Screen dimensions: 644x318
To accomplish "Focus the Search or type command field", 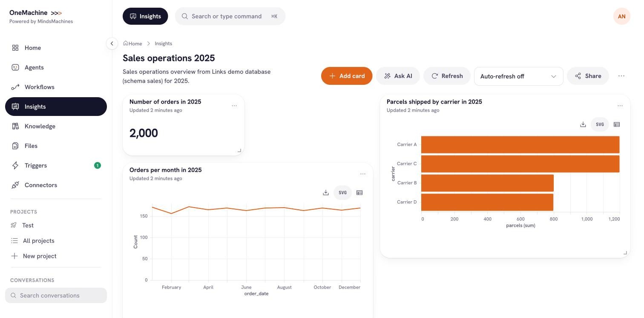I will point(230,16).
